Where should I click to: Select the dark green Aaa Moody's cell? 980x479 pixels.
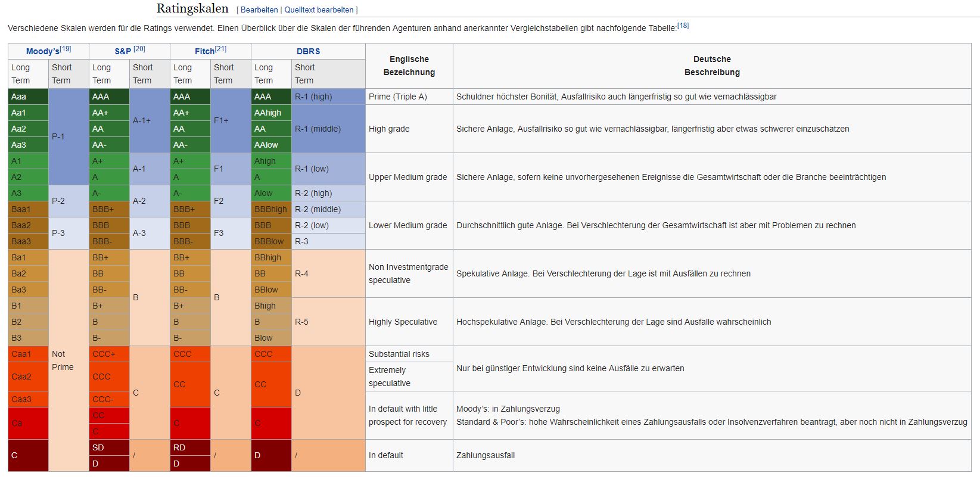[28, 97]
